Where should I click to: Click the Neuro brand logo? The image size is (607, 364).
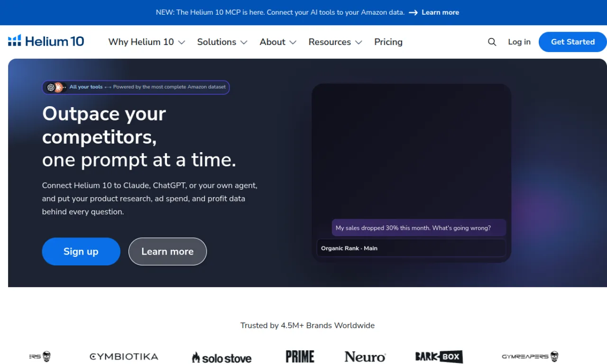pos(365,356)
